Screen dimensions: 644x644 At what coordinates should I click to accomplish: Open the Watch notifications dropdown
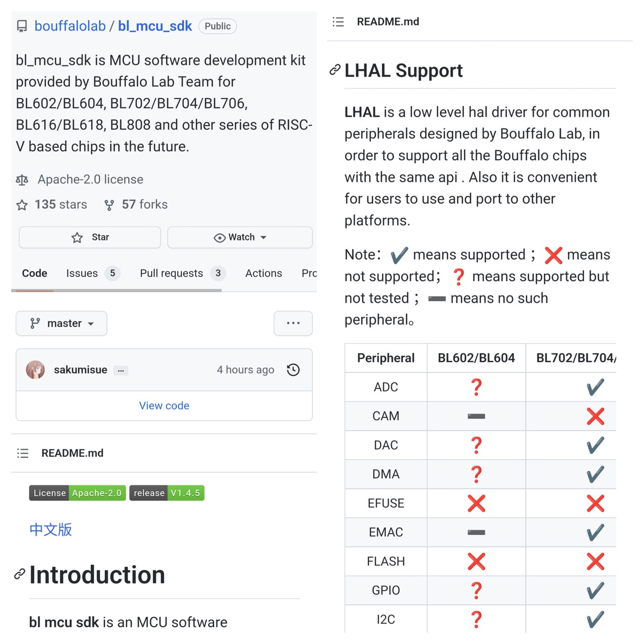point(240,237)
